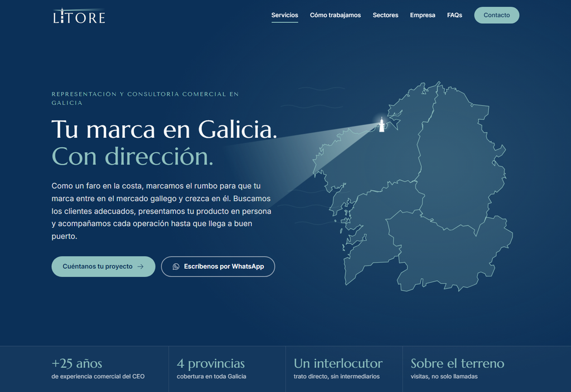
Task: Open the FAQs nav link
Action: (x=454, y=15)
